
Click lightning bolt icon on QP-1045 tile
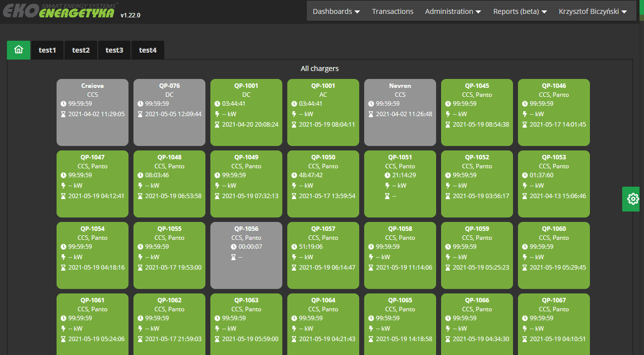click(x=448, y=114)
